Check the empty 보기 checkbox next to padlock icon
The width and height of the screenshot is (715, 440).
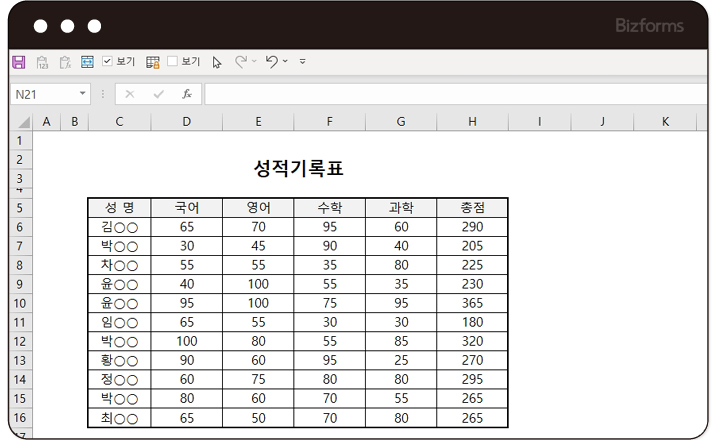pos(172,61)
